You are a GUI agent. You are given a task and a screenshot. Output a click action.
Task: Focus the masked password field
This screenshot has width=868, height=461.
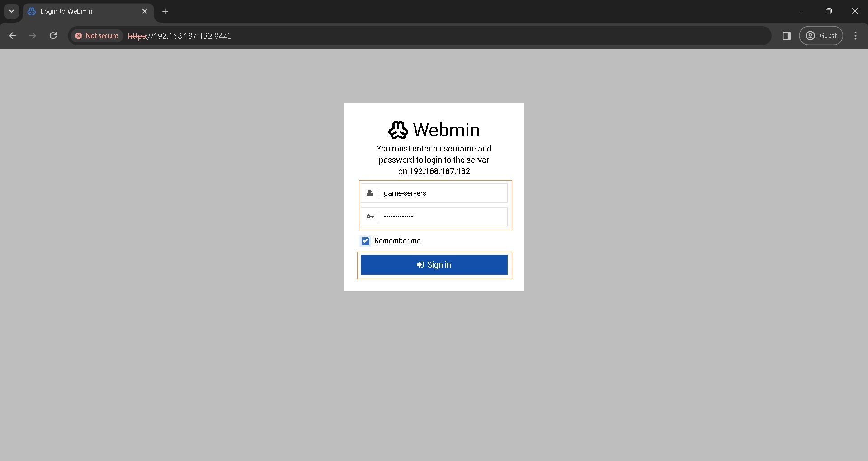coord(434,216)
